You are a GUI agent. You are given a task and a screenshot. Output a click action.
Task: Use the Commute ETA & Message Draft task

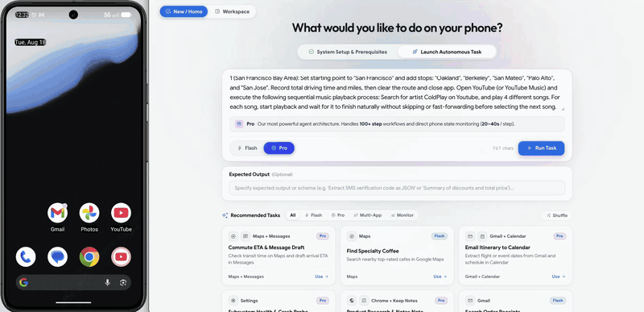tap(321, 277)
